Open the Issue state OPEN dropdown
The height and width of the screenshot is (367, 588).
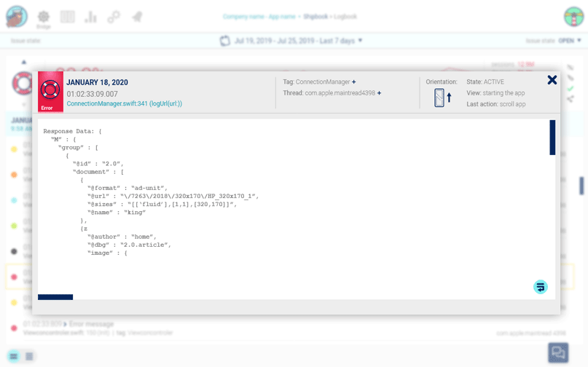pos(569,41)
